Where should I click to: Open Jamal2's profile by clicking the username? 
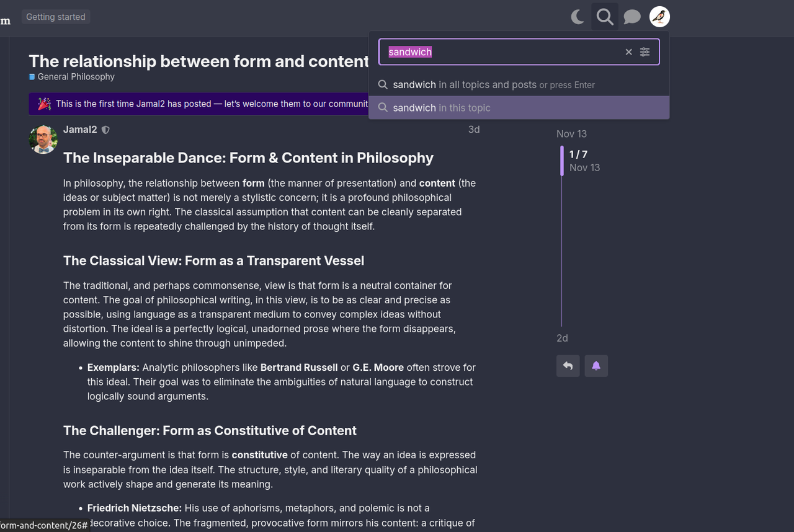[x=79, y=130]
